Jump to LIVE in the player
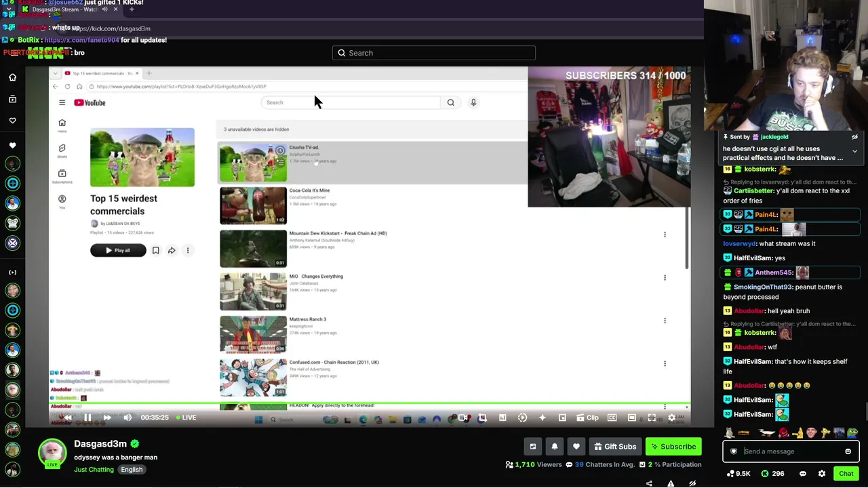Viewport: 868px width, 488px height. click(186, 418)
